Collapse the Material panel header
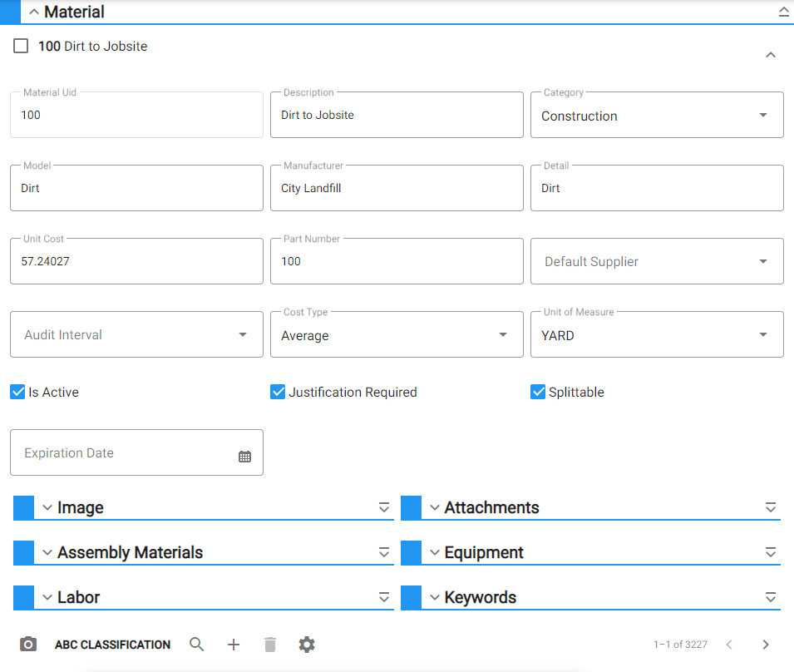The height and width of the screenshot is (672, 794). click(x=34, y=12)
